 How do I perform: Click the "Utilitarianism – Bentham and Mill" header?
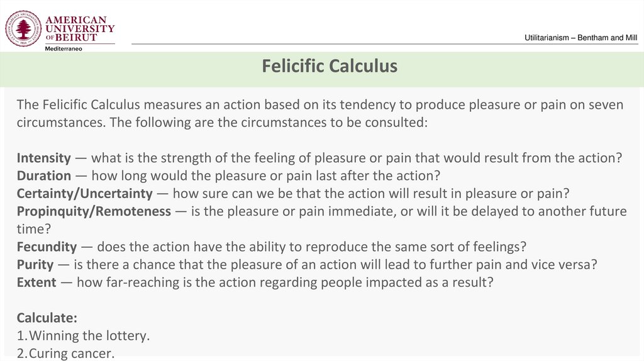pos(580,38)
